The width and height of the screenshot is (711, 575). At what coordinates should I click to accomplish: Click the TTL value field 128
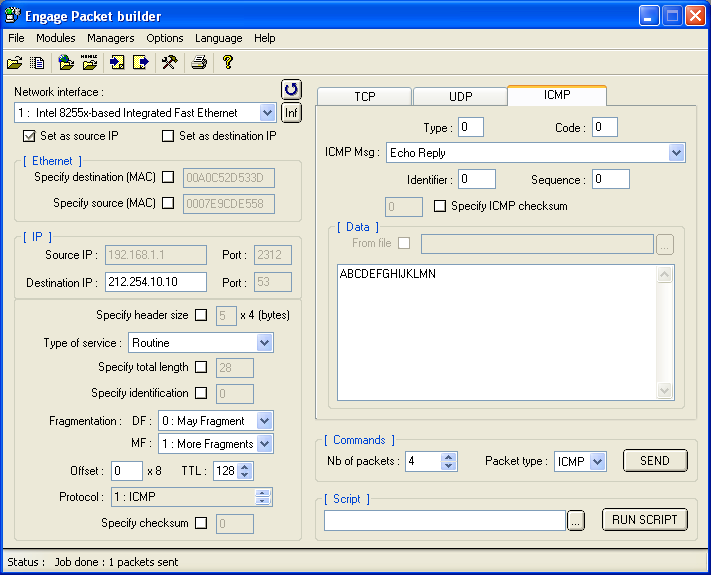click(225, 471)
